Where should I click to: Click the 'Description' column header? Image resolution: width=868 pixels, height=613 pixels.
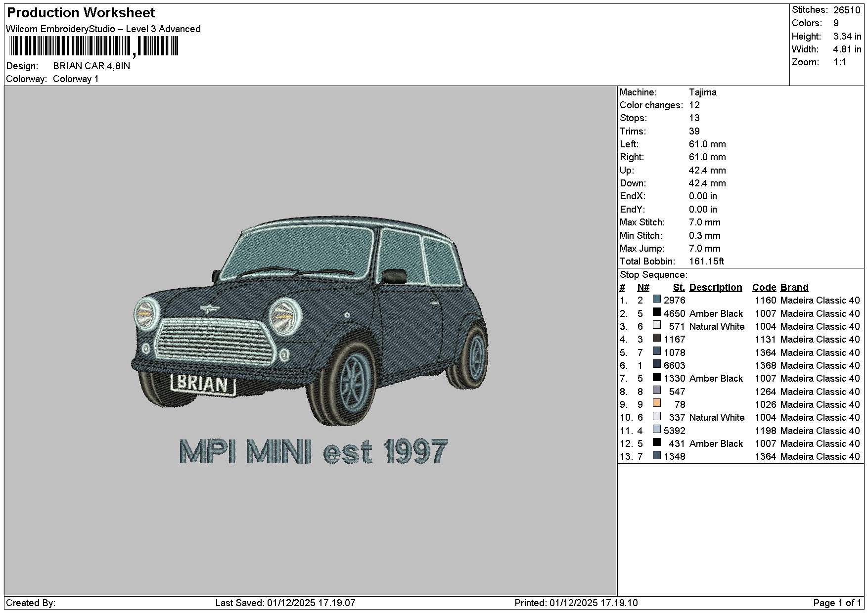[x=716, y=287]
